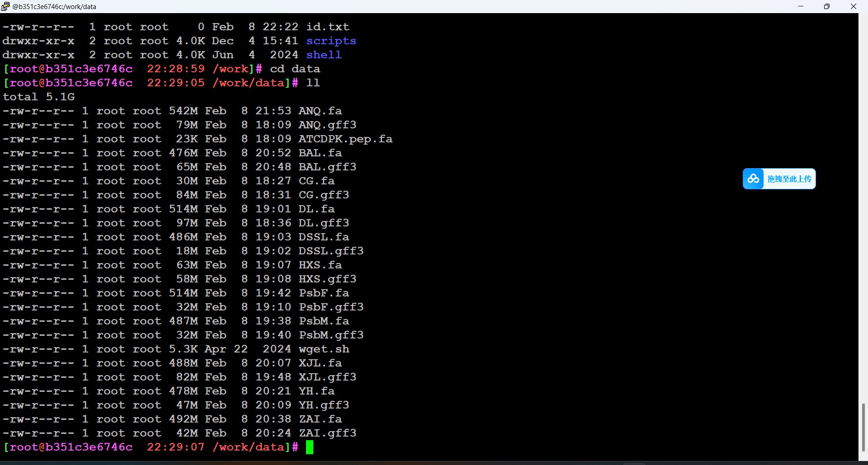Click the file name BAL.fa
The height and width of the screenshot is (465, 868).
(320, 153)
